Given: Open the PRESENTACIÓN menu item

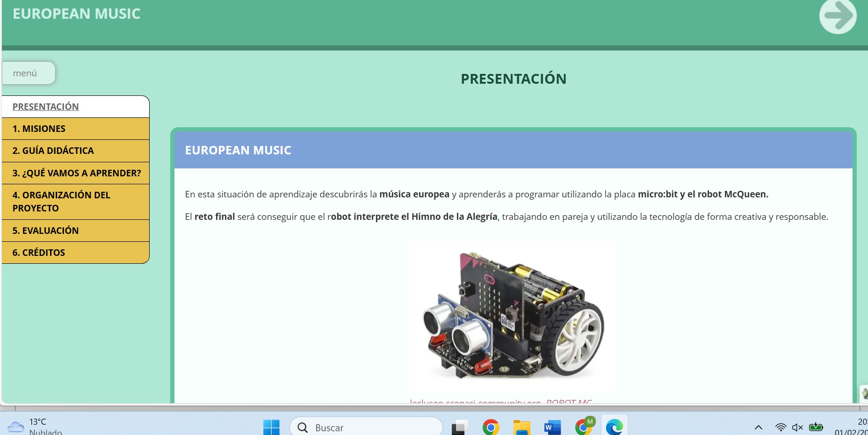Looking at the screenshot, I should point(45,107).
